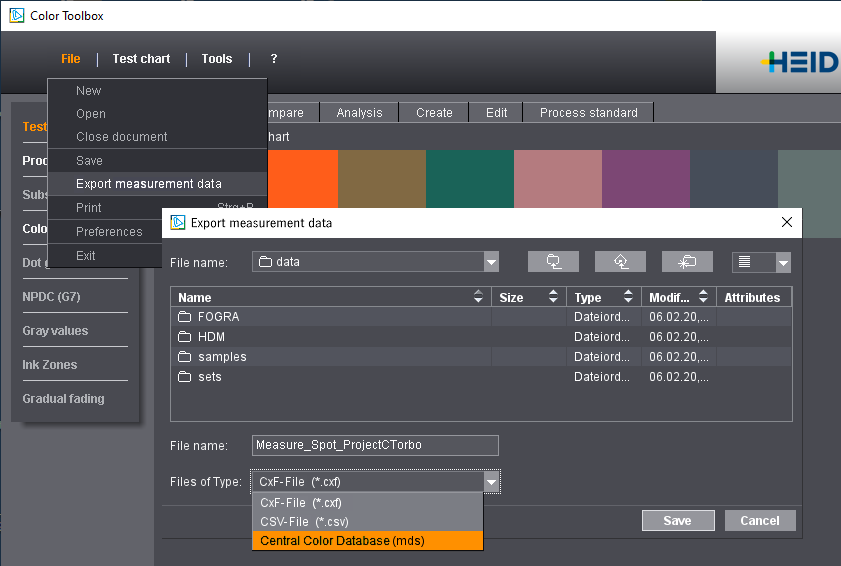841x566 pixels.
Task: Expand the data folder path dropdown
Action: click(x=491, y=263)
